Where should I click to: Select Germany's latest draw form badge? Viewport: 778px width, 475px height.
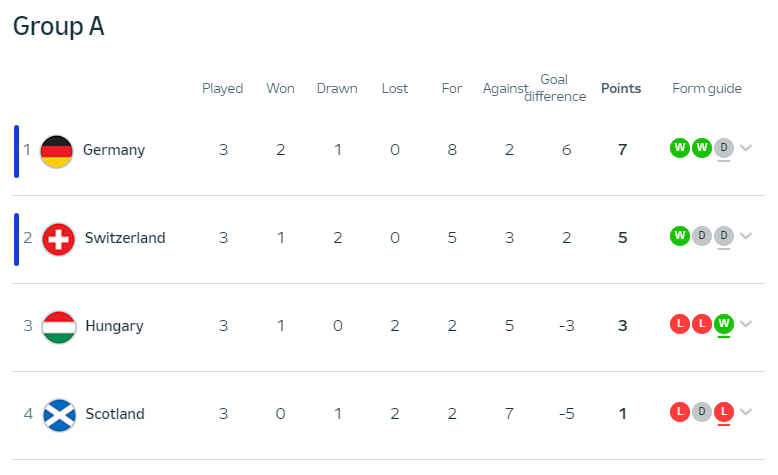click(724, 148)
